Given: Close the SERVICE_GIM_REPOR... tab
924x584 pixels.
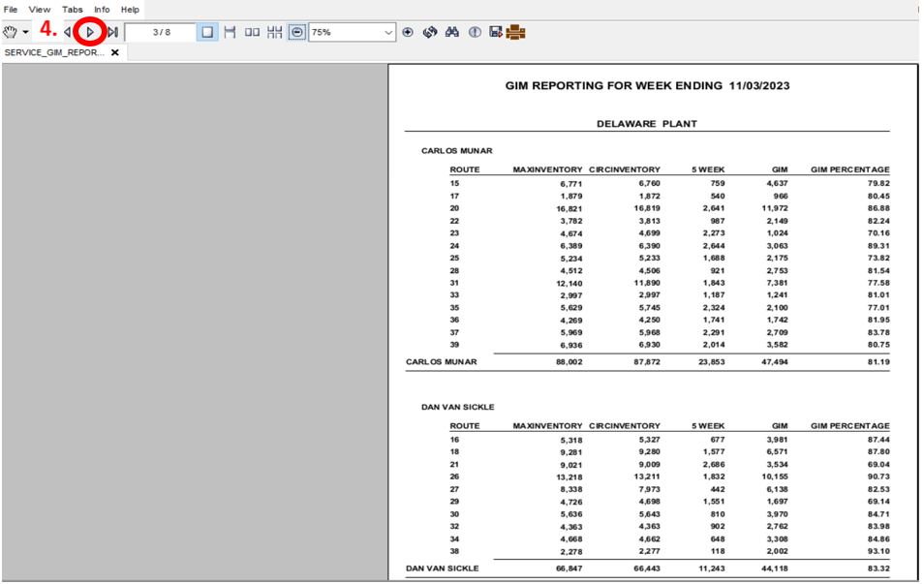Looking at the screenshot, I should pyautogui.click(x=115, y=52).
